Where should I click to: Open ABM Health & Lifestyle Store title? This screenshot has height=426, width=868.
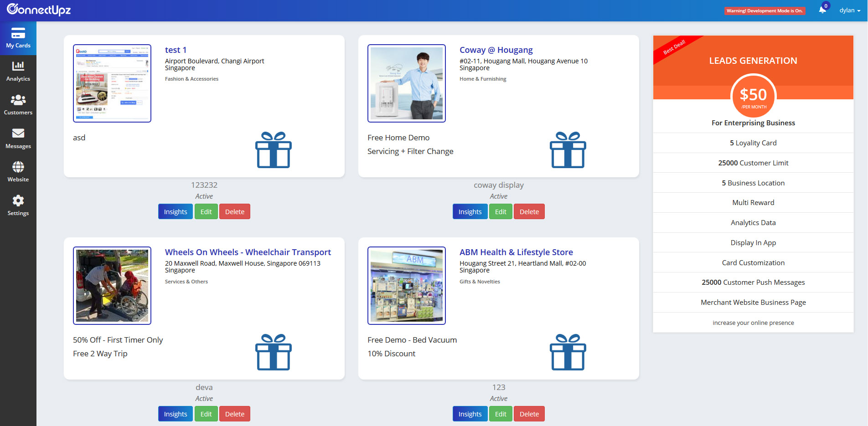point(516,252)
